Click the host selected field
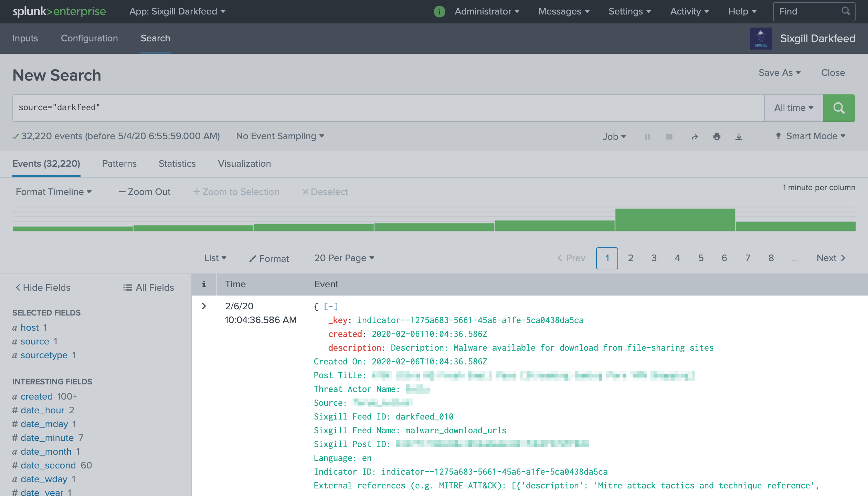The image size is (868, 496). [30, 328]
